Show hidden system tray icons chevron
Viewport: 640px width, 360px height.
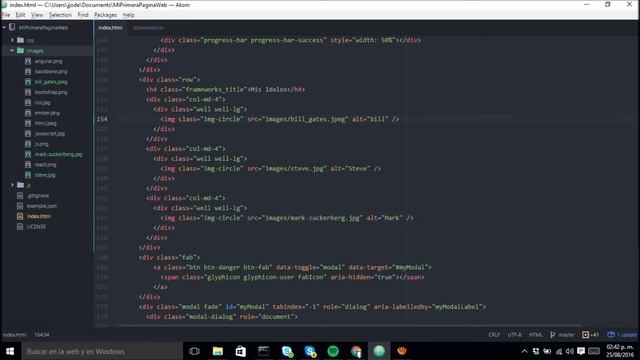click(524, 351)
